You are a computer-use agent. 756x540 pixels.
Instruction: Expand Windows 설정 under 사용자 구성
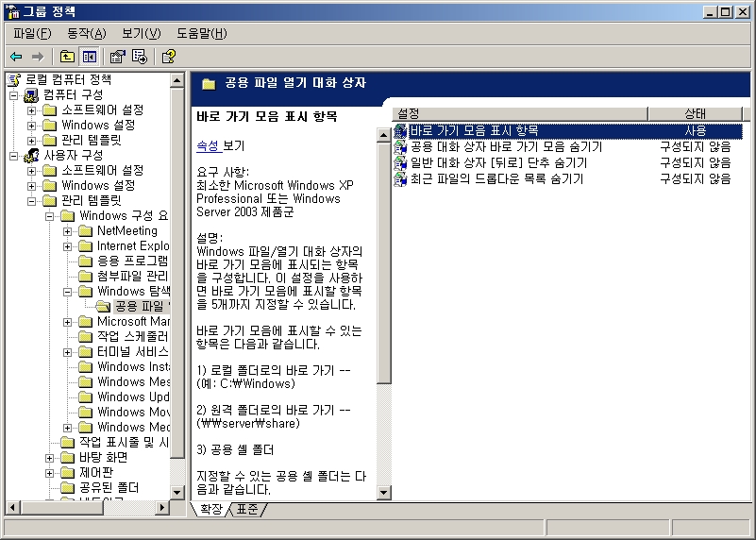[x=32, y=186]
